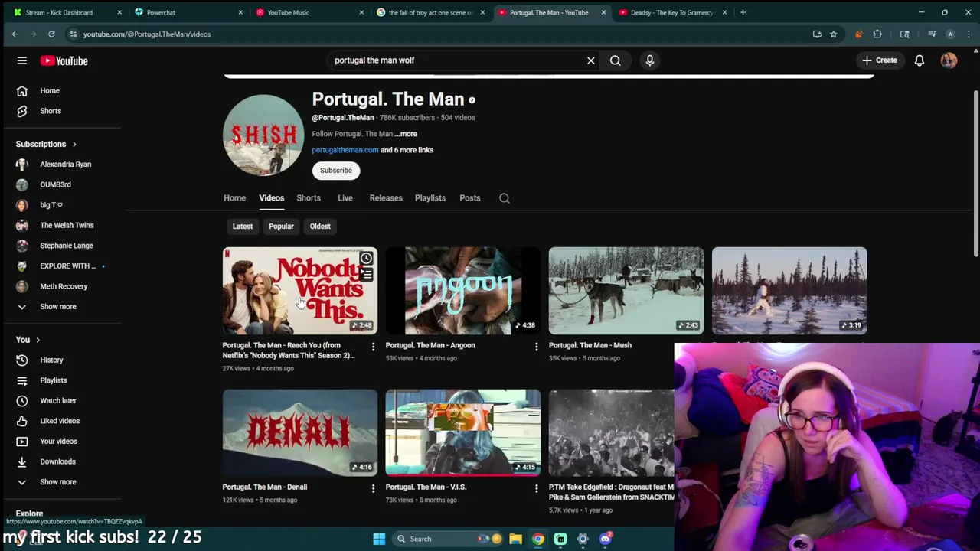Image resolution: width=980 pixels, height=551 pixels.
Task: Open browser extensions puzzle icon
Action: click(877, 34)
